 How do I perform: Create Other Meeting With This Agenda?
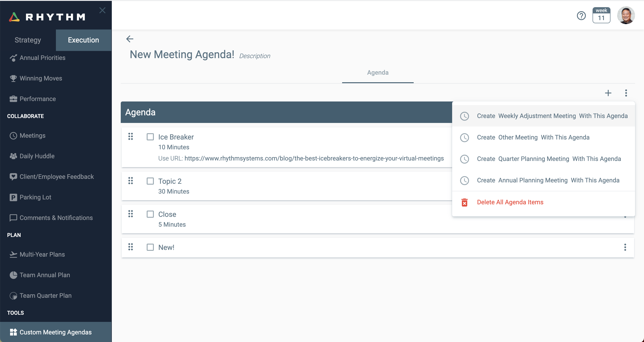pos(544,137)
